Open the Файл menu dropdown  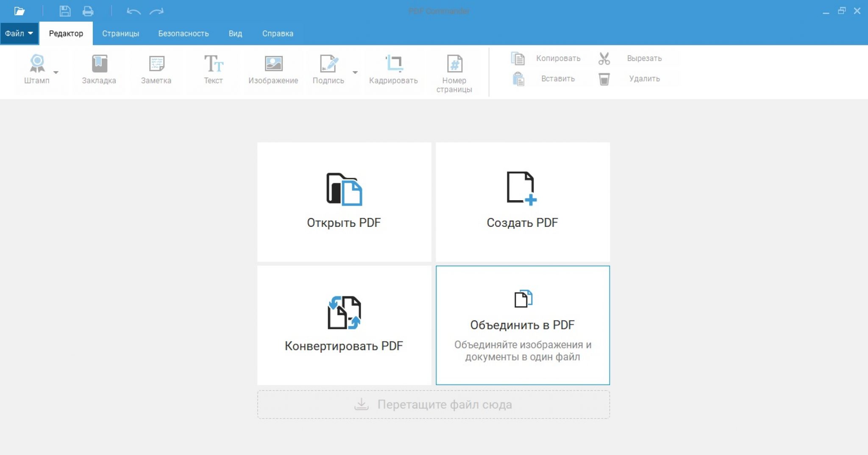tap(19, 33)
